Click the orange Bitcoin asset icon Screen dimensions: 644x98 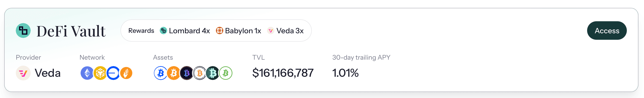pyautogui.click(x=173, y=73)
